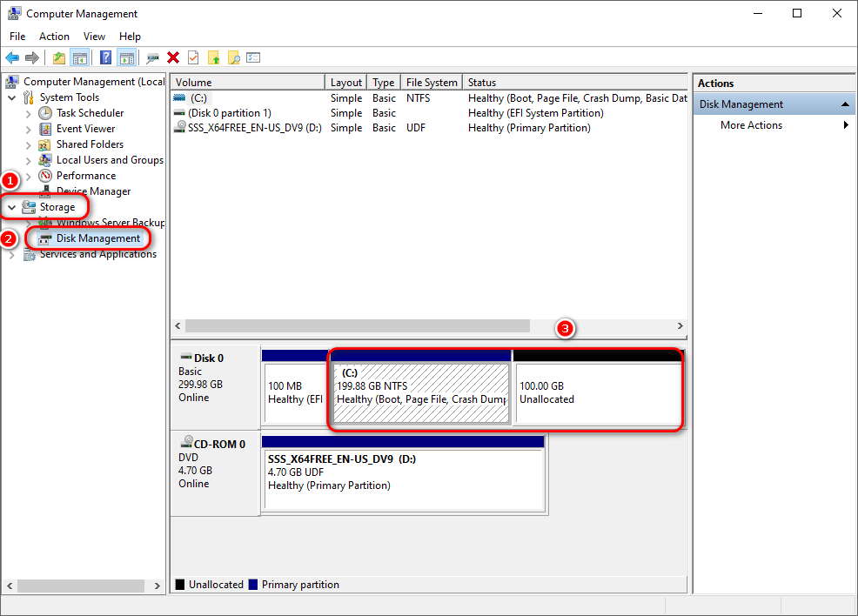This screenshot has width=858, height=616.
Task: Click the Show/Hide Console Tree icon
Action: pyautogui.click(x=79, y=57)
